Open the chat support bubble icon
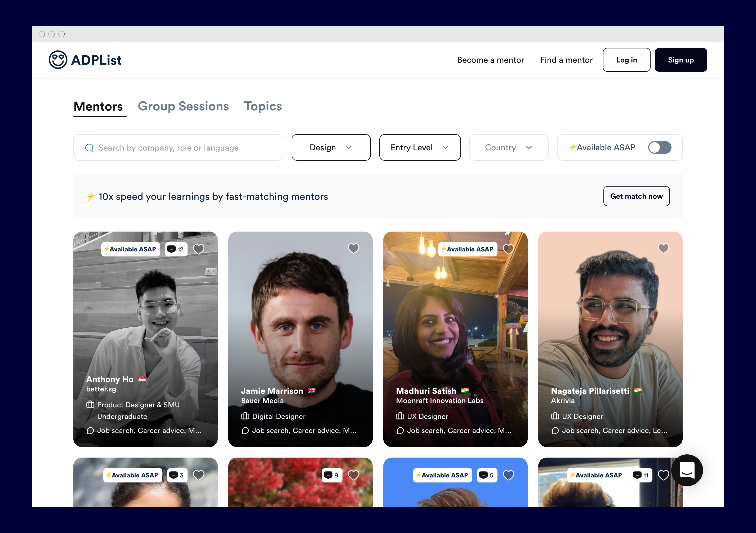This screenshot has width=756, height=533. [x=687, y=470]
